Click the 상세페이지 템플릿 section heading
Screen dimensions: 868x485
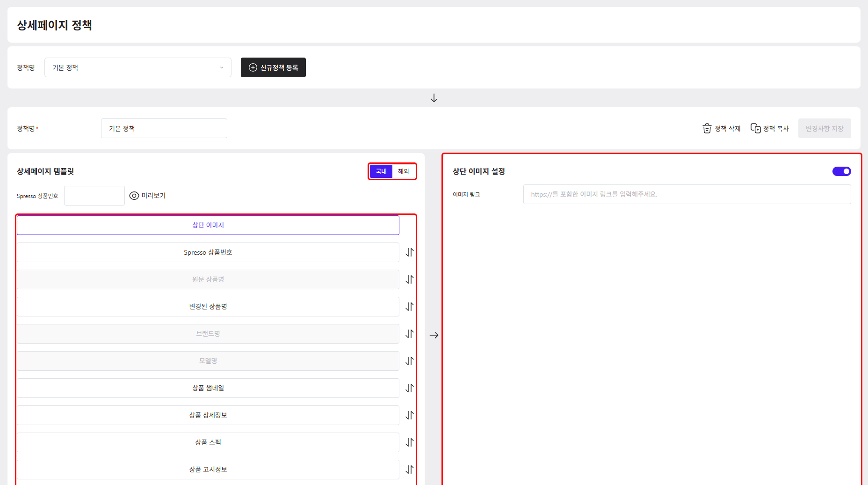coord(45,171)
